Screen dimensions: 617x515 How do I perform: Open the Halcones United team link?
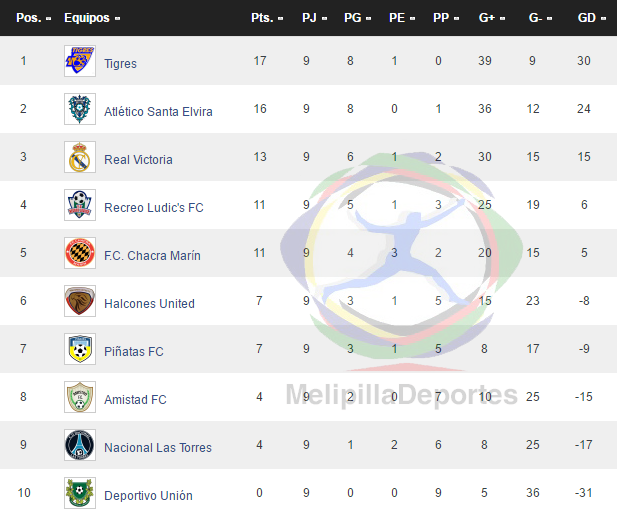tap(149, 304)
